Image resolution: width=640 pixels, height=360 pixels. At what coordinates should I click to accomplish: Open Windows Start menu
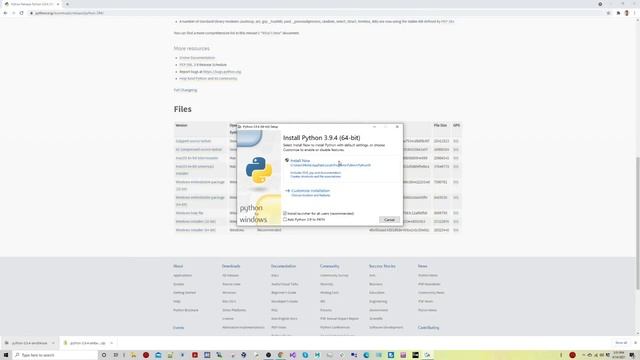point(6,355)
